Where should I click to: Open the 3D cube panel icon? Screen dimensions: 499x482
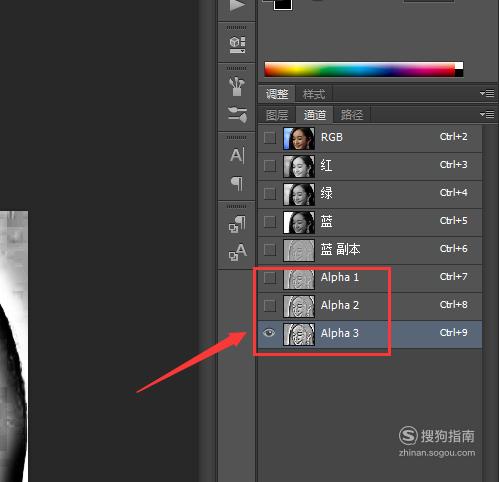coord(237,45)
